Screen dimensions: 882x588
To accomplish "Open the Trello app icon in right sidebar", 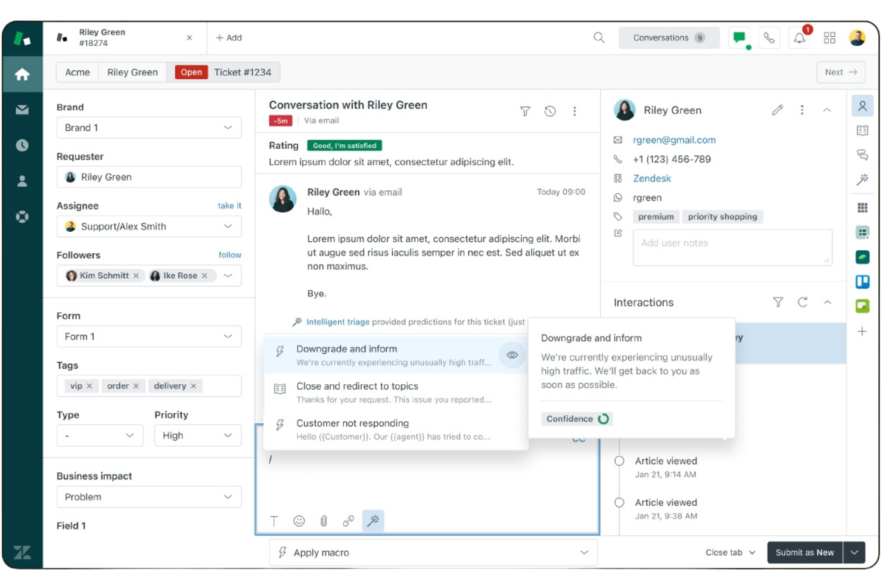I will tap(862, 281).
